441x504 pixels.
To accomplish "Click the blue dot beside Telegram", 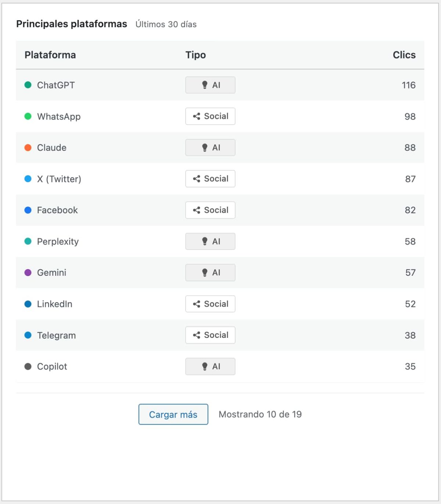I will (x=28, y=335).
